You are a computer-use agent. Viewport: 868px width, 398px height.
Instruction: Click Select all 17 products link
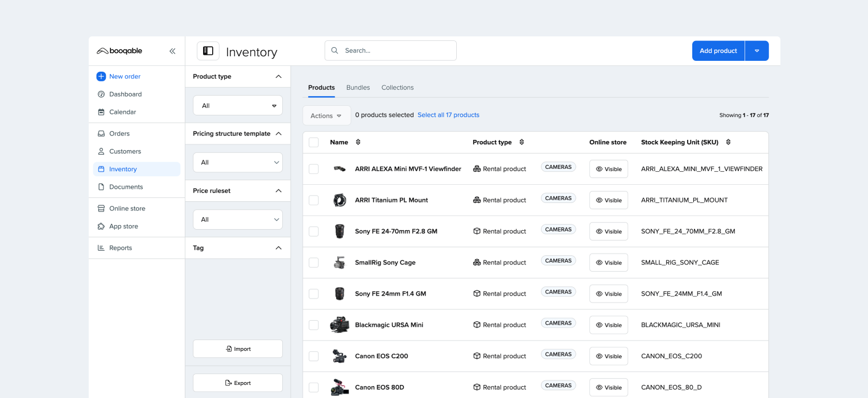pos(448,115)
